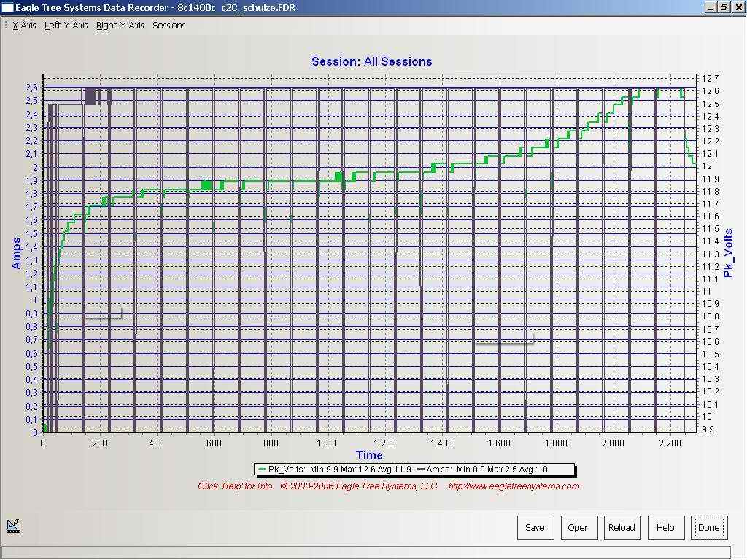Minimize the Data Recorder window
This screenshot has height=560, width=747.
pos(711,7)
